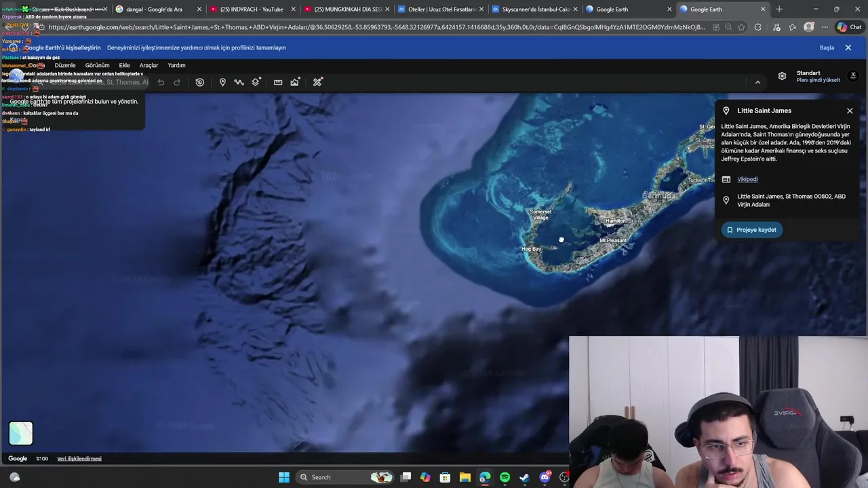Open the account avatar menu
Screen dimensions: 868x488
click(853, 76)
